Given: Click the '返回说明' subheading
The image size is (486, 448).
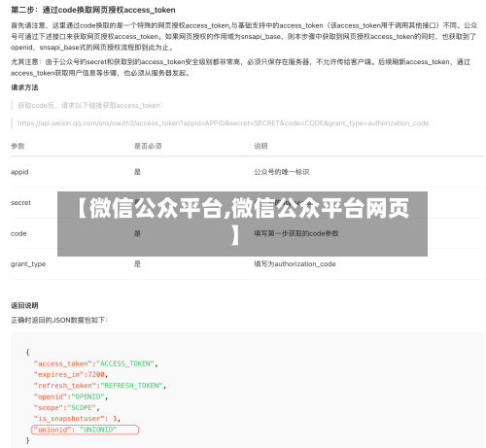Looking at the screenshot, I should [24, 305].
